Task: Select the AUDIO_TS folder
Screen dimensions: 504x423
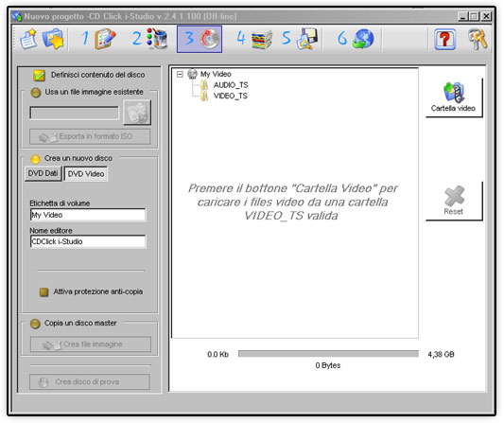Action: [224, 85]
